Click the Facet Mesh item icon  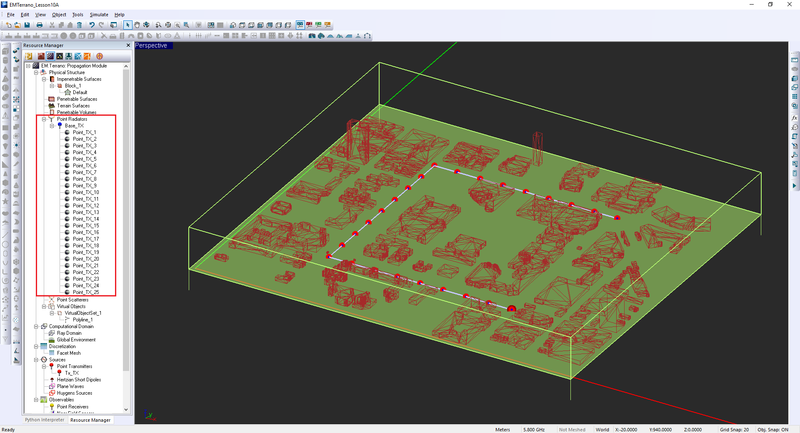point(52,353)
